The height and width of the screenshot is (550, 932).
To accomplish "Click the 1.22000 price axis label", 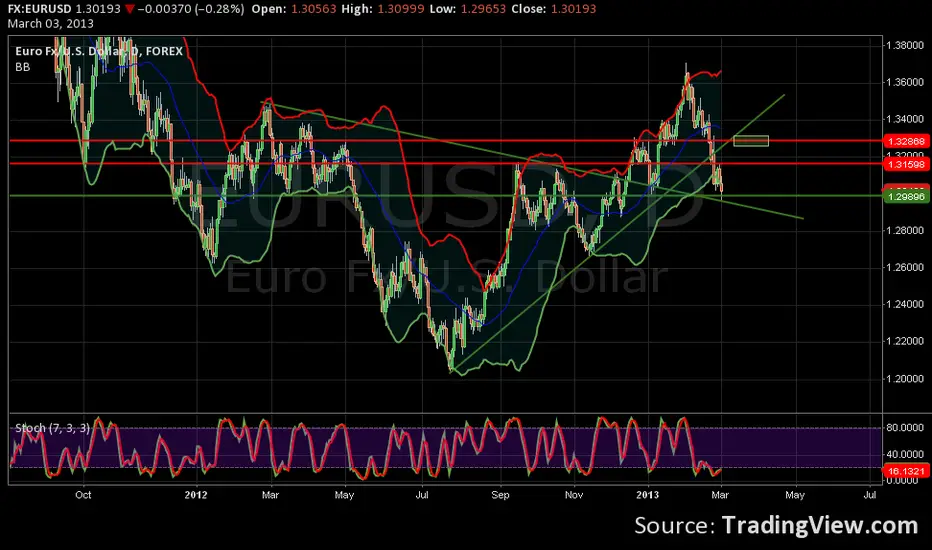I will tap(905, 341).
